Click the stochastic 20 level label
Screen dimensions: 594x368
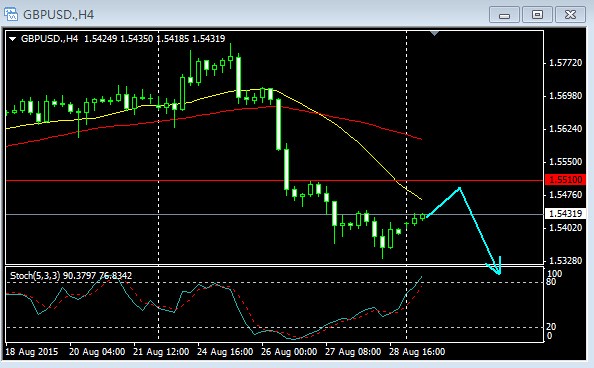click(x=551, y=327)
